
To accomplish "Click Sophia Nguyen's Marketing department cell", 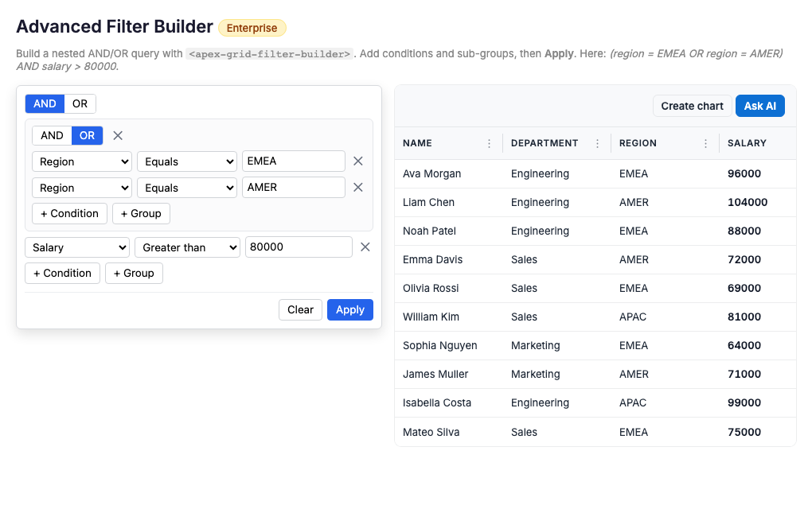I will (556, 346).
